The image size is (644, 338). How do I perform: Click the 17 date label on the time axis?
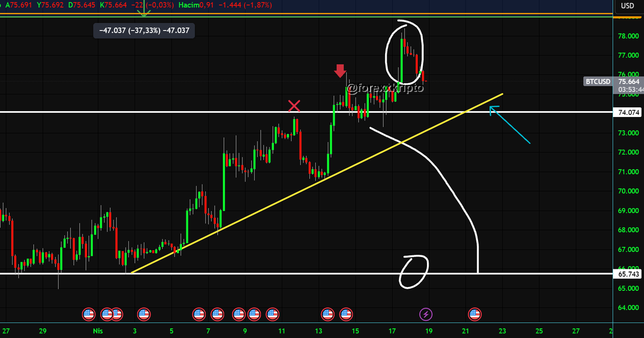coord(392,331)
